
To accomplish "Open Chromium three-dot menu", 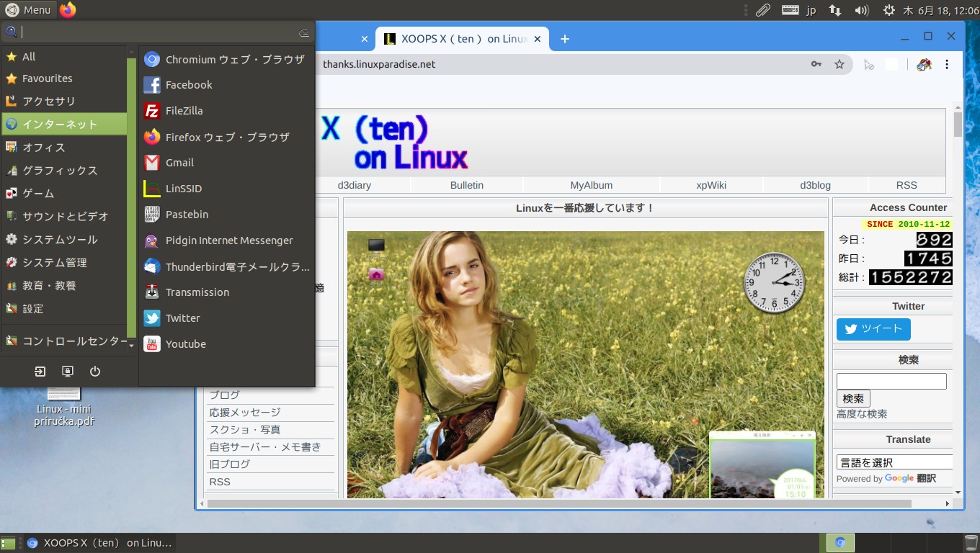I will pos(947,64).
